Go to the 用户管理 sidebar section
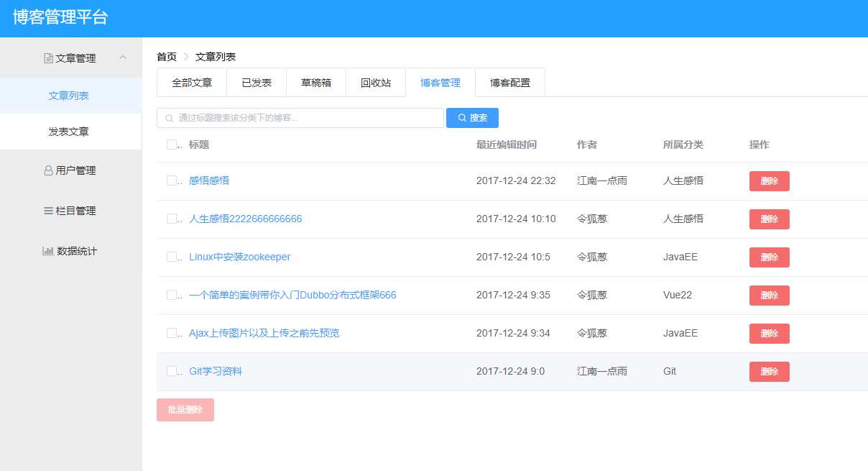This screenshot has height=471, width=868. click(70, 170)
